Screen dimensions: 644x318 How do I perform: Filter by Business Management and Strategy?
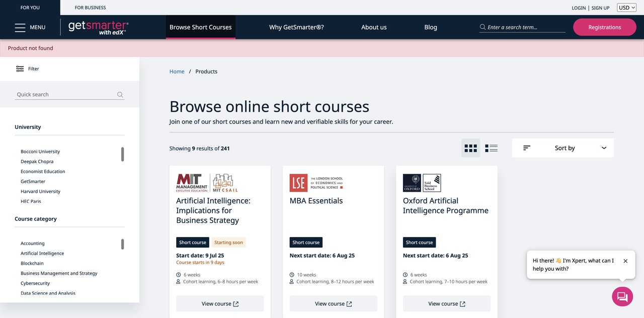coord(59,273)
